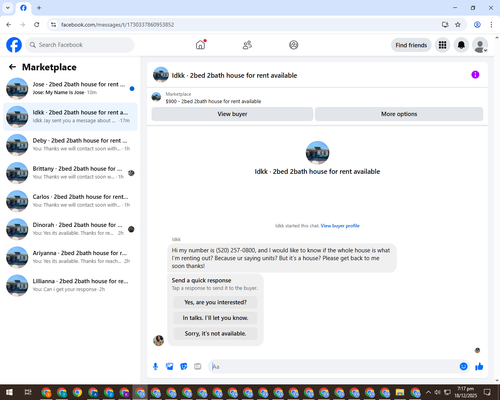Viewport: 500px width, 400px height.
Task: Select the Idkk conversation in the list
Action: 70,117
